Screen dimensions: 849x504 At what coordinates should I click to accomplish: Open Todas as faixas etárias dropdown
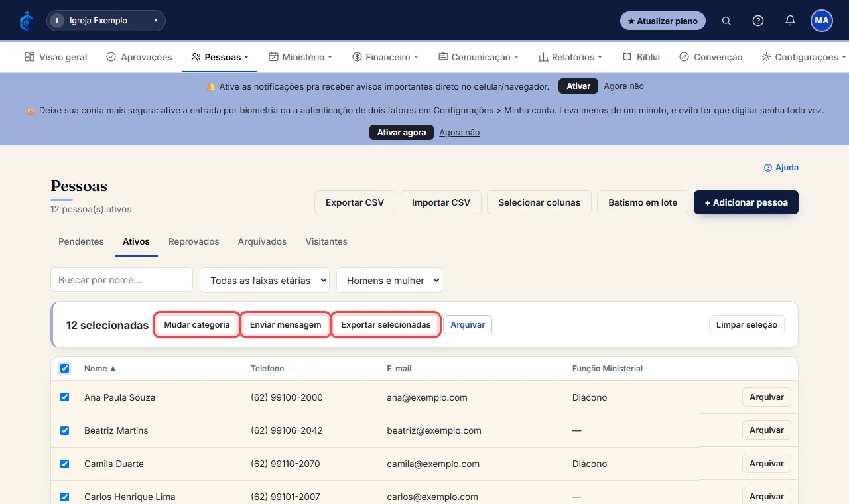pos(265,280)
